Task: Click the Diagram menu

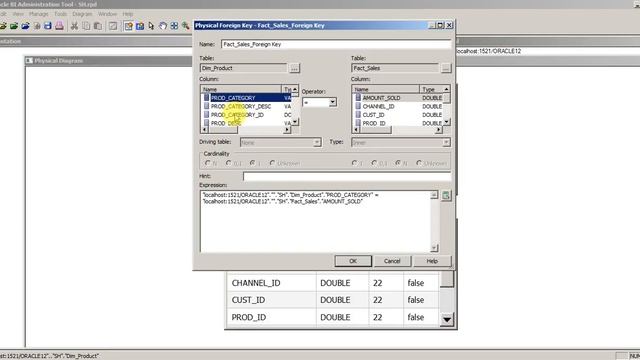Action: click(x=82, y=14)
